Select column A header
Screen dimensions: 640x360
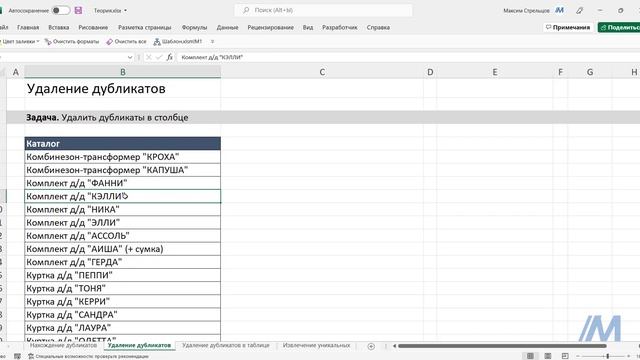16,72
